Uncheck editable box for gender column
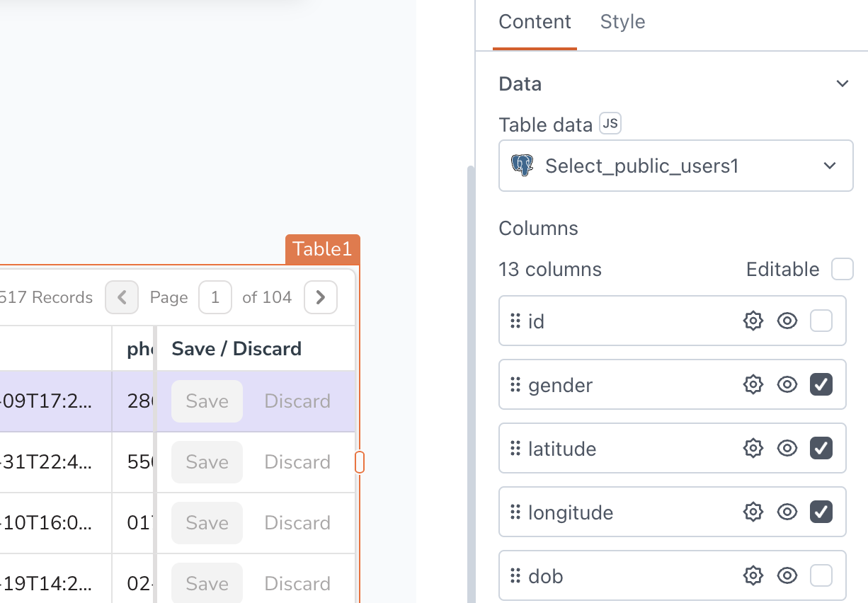 coord(821,385)
